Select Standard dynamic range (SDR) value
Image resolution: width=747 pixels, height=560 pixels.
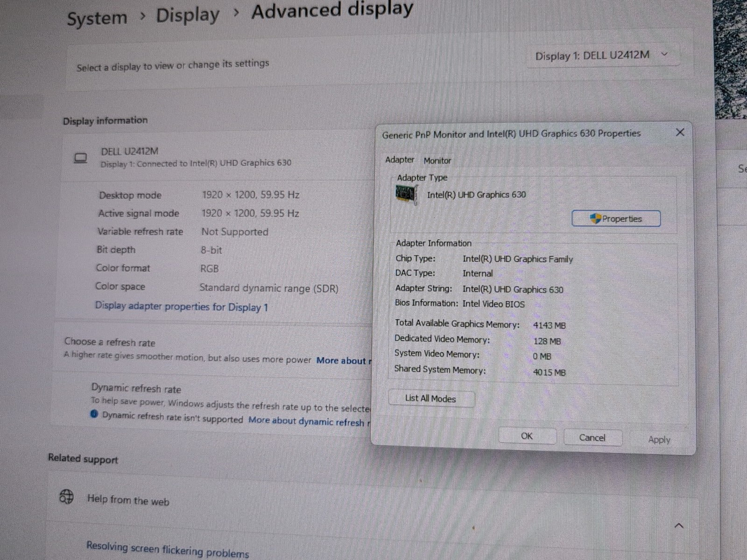click(x=269, y=288)
